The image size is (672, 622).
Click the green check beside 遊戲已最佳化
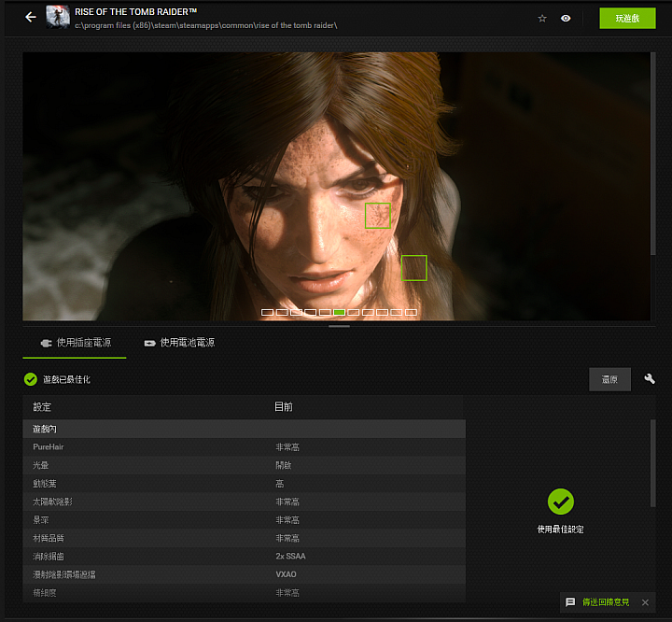tap(31, 379)
